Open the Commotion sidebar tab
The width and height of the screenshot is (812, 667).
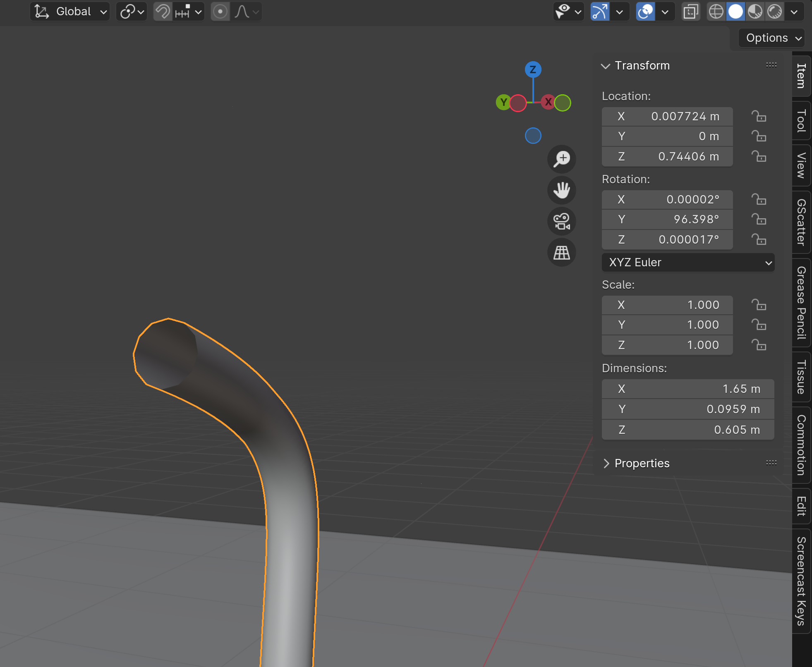[x=801, y=445]
